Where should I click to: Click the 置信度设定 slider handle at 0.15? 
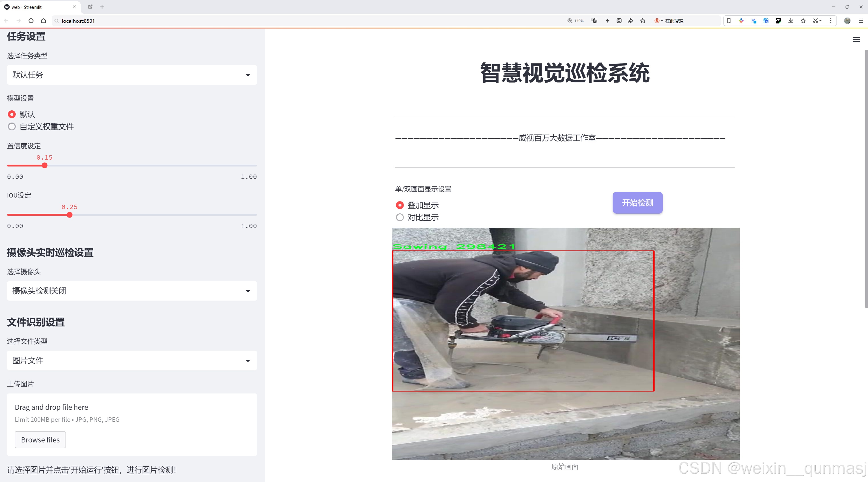(45, 166)
